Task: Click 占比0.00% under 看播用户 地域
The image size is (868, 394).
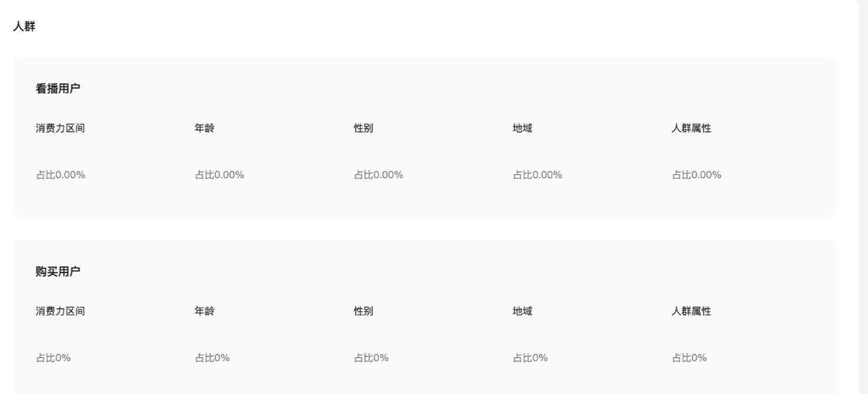Action: pyautogui.click(x=537, y=174)
